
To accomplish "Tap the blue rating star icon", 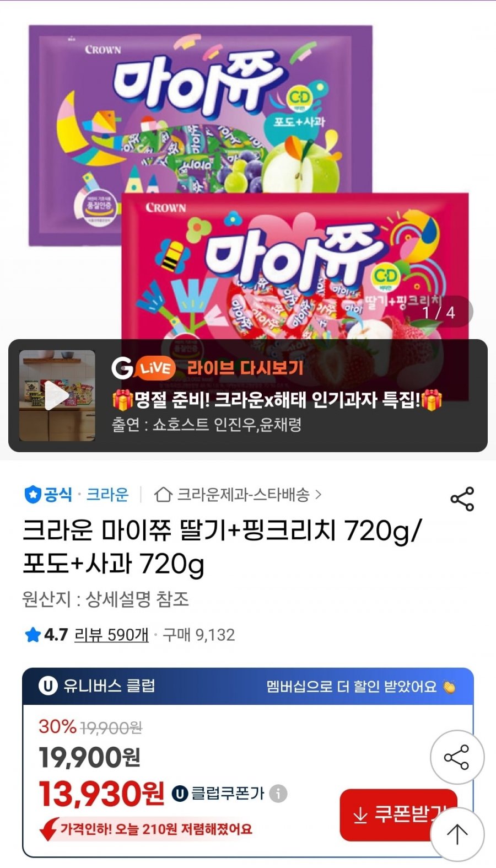I will (x=33, y=635).
